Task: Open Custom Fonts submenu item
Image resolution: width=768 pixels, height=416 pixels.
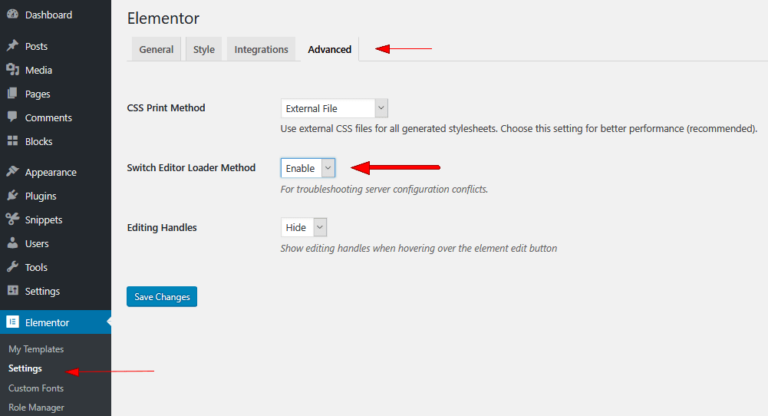Action: 36,387
